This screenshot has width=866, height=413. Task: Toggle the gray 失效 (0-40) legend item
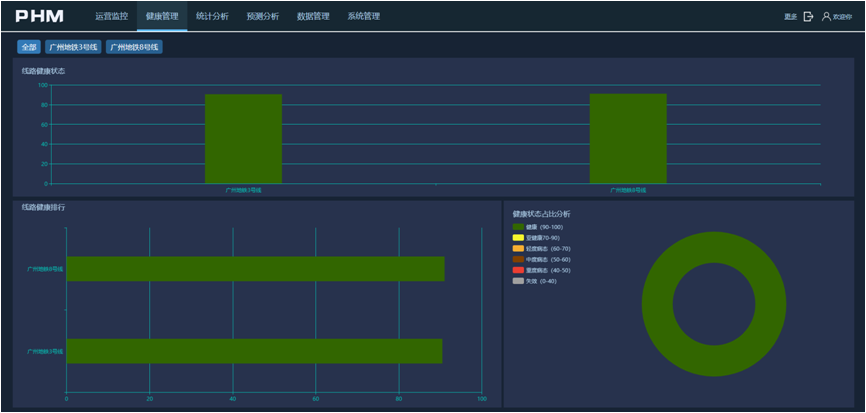[x=518, y=281]
